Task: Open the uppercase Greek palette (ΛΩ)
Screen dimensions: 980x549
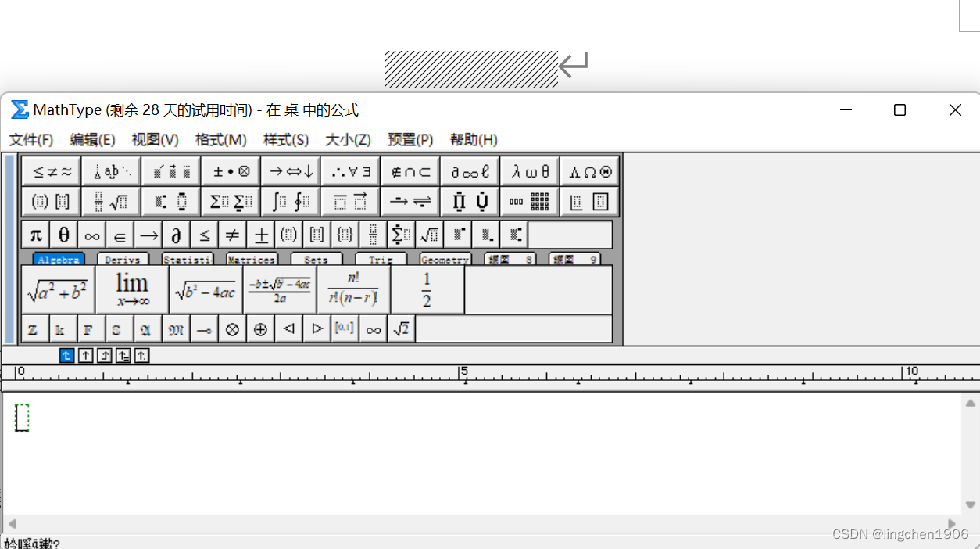Action: click(x=590, y=171)
